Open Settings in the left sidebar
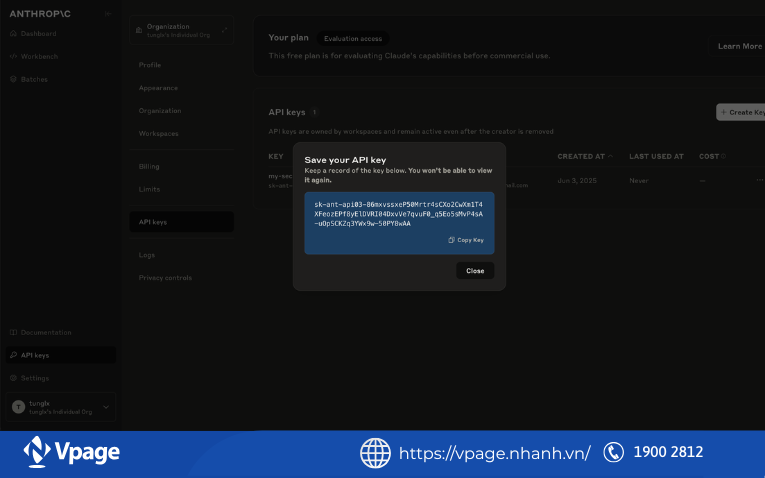The width and height of the screenshot is (765, 478). (35, 378)
